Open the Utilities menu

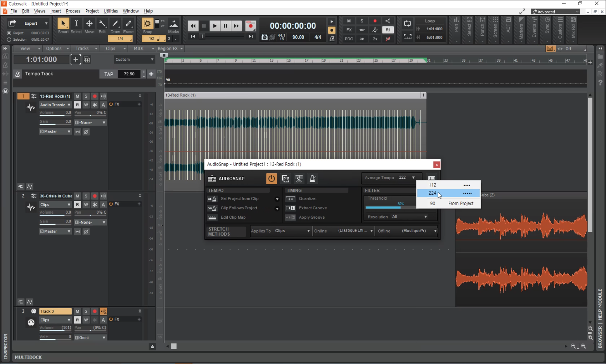111,11
